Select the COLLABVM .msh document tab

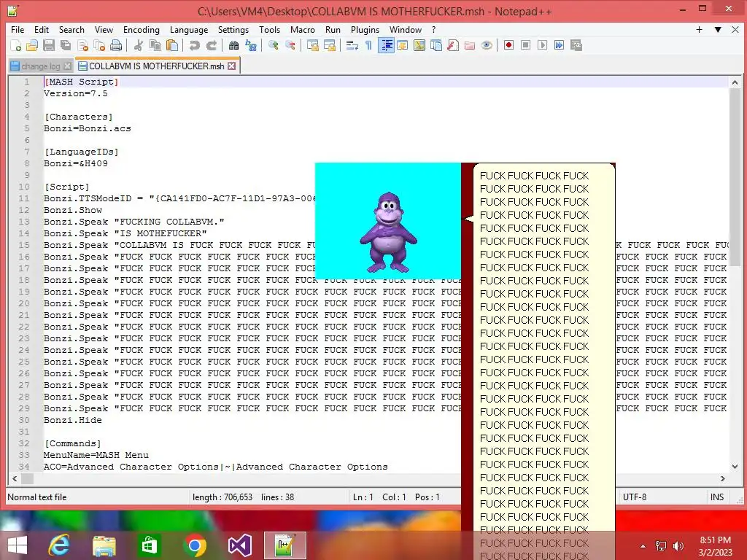click(x=156, y=66)
